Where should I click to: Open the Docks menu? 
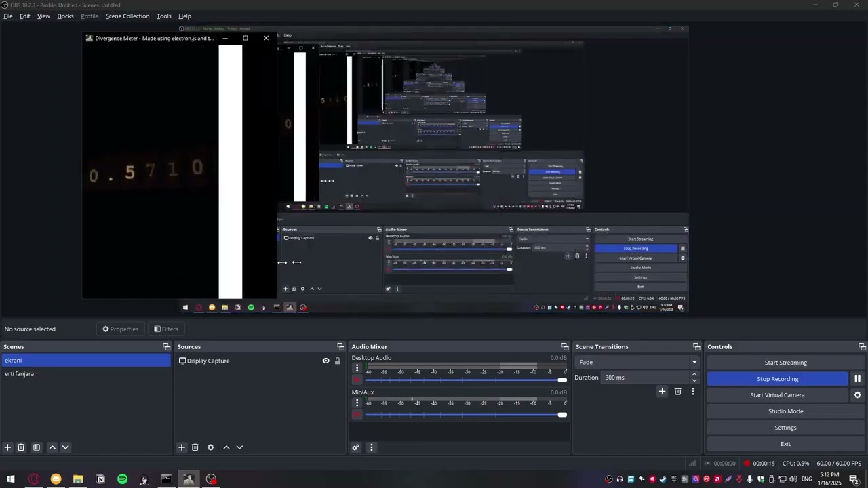(65, 16)
